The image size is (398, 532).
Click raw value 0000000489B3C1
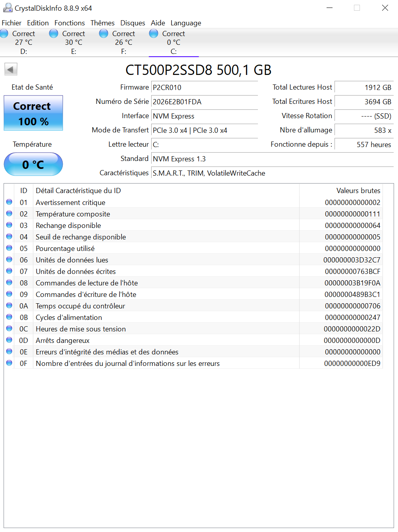pos(352,295)
